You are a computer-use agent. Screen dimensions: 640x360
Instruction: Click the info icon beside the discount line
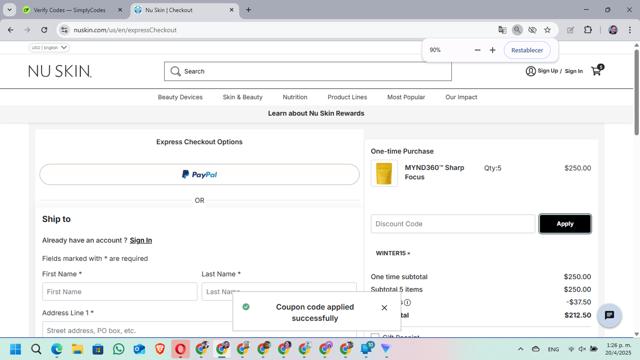tap(407, 302)
